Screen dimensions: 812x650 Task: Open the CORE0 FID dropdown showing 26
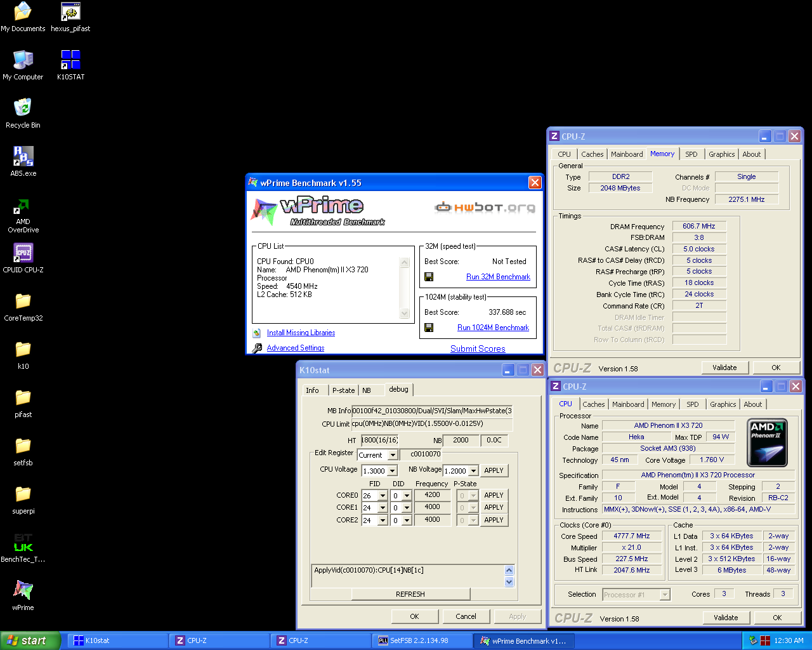[383, 496]
